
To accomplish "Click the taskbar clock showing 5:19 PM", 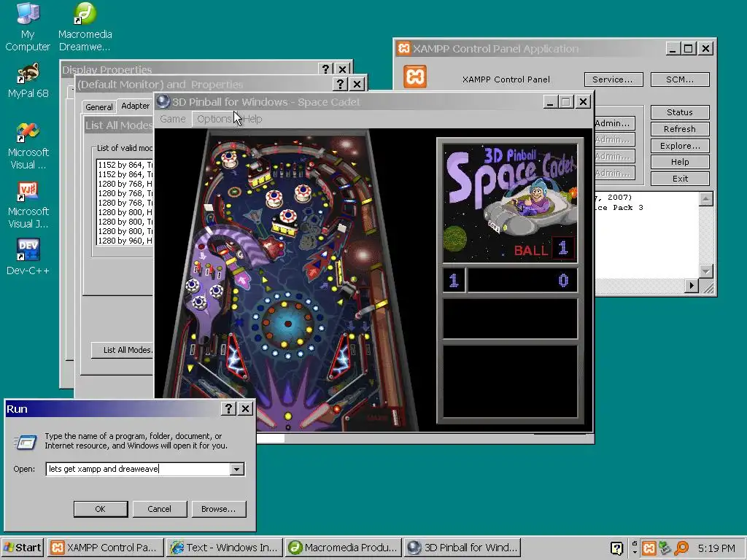I will click(716, 548).
